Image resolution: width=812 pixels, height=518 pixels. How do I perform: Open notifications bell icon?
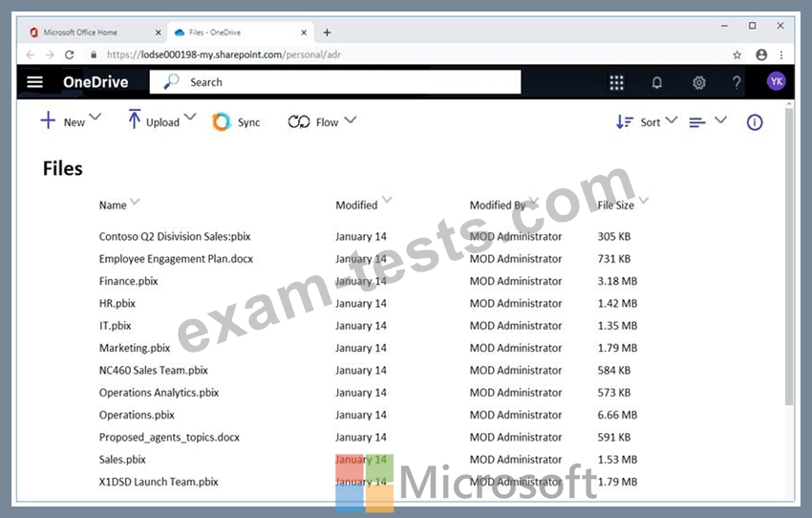point(656,82)
